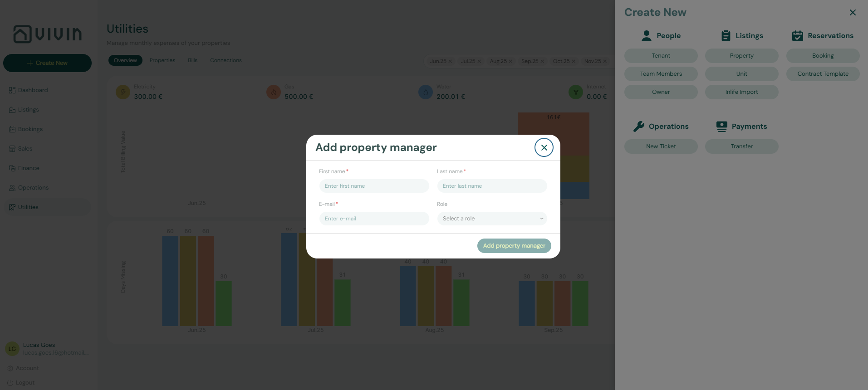The image size is (868, 390).
Task: Choose Team Members under People
Action: click(x=661, y=74)
